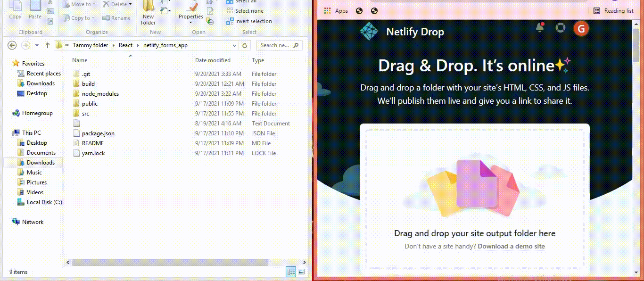Click the History icon in the Open group
The width and height of the screenshot is (644, 281).
210,22
